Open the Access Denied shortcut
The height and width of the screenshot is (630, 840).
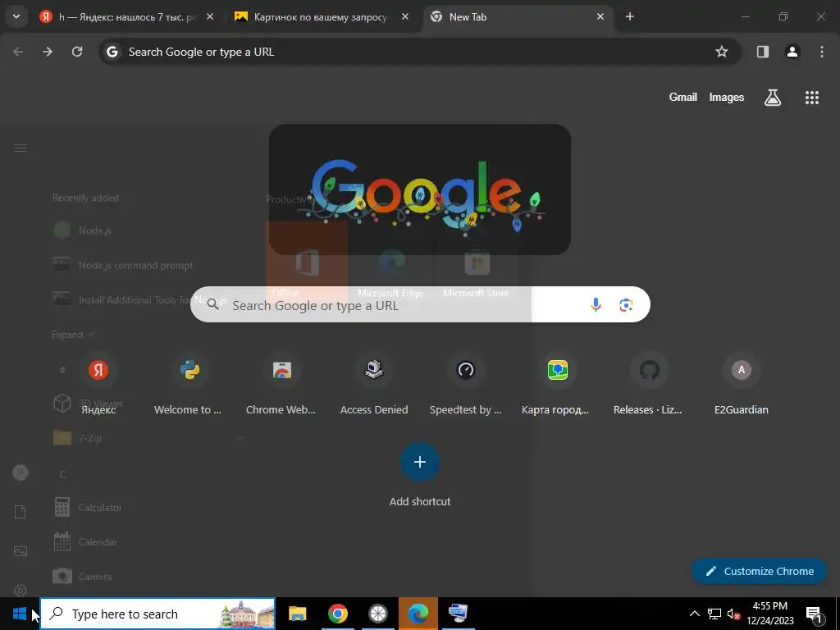tap(374, 383)
